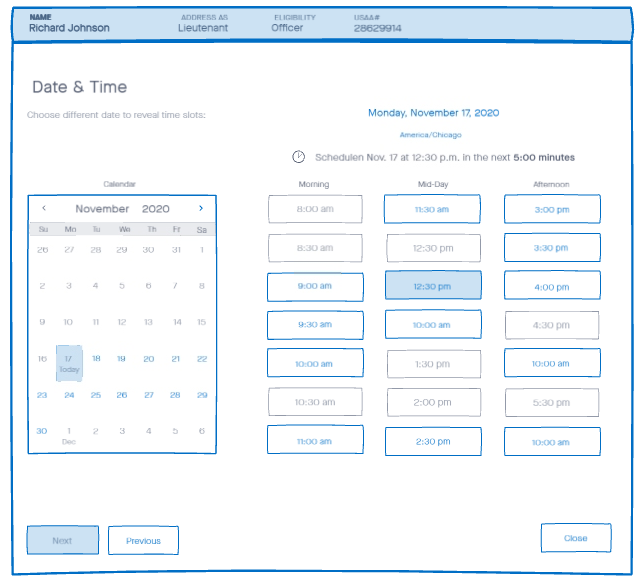Click the 2020 year label
The height and width of the screenshot is (584, 637).
(x=156, y=209)
